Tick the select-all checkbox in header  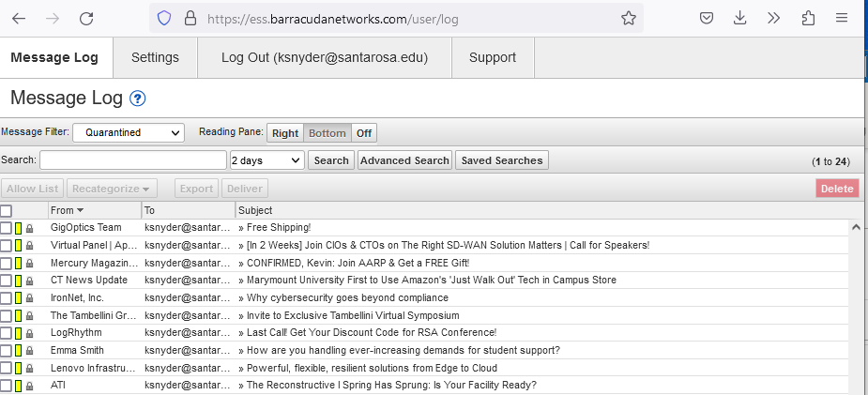6,211
